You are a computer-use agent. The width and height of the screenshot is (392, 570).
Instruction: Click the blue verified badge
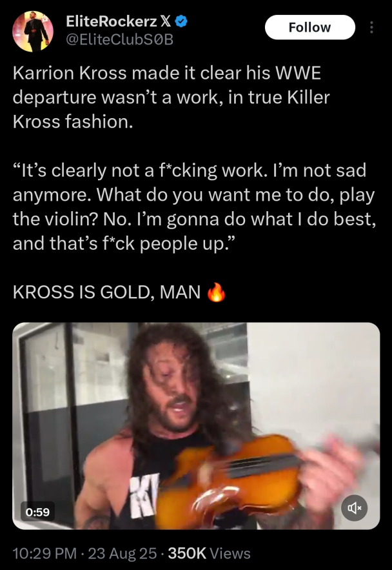[x=181, y=22]
